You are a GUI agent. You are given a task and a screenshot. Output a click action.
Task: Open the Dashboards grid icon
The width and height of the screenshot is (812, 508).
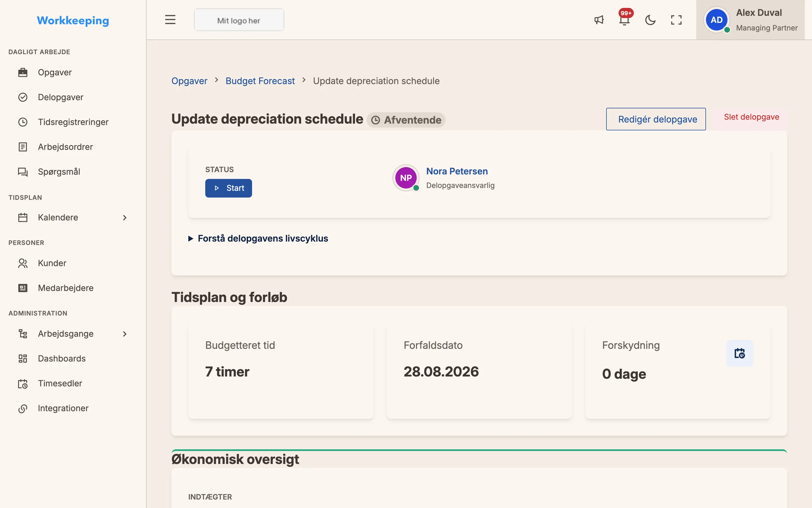23,359
